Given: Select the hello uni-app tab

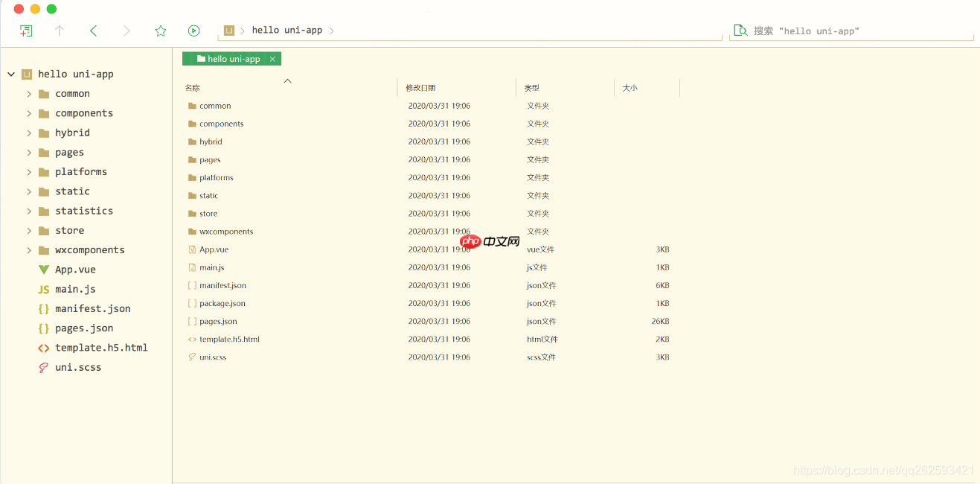Looking at the screenshot, I should [x=228, y=59].
